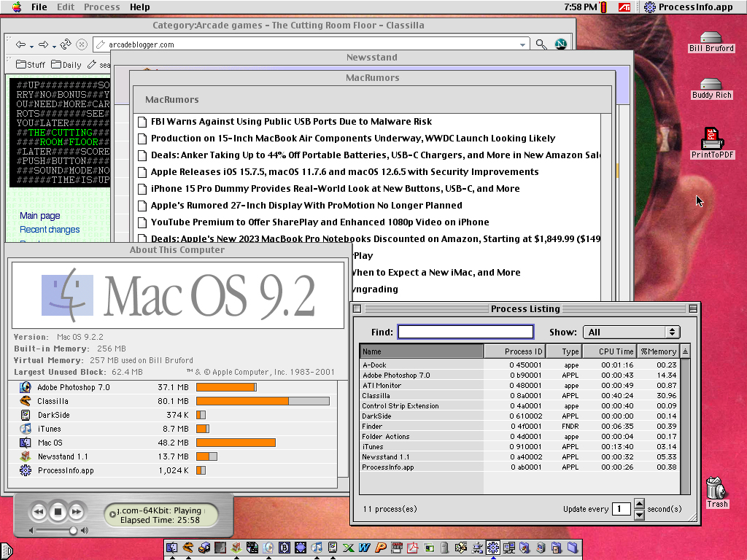Sort processes by Type column

564,351
